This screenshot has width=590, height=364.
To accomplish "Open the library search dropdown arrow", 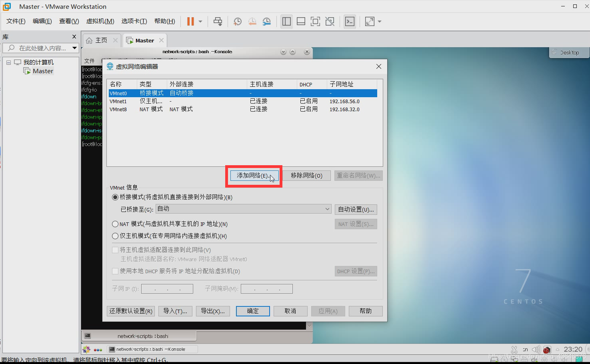I will click(74, 48).
